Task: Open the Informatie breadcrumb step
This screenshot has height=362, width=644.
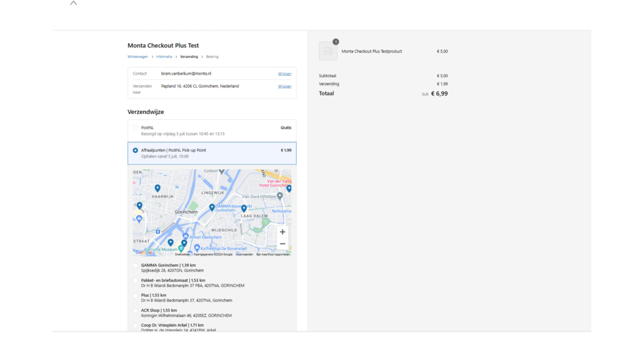Action: pos(164,57)
